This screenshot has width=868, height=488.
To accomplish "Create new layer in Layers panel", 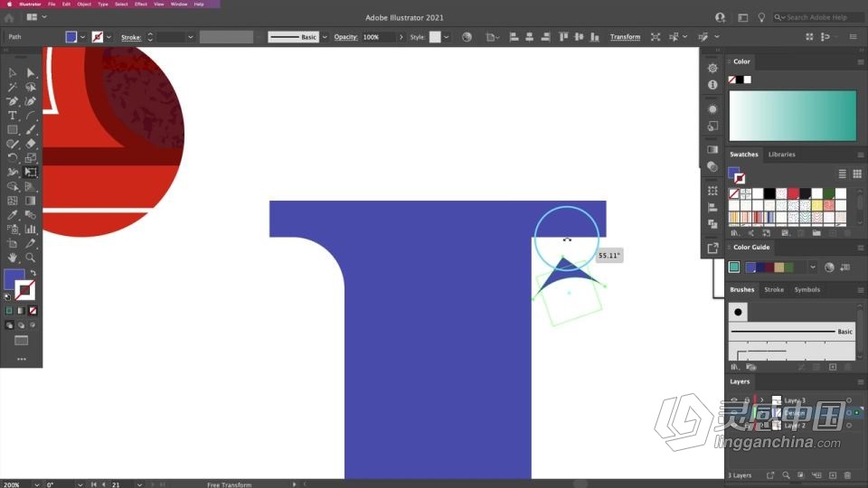I will [833, 475].
